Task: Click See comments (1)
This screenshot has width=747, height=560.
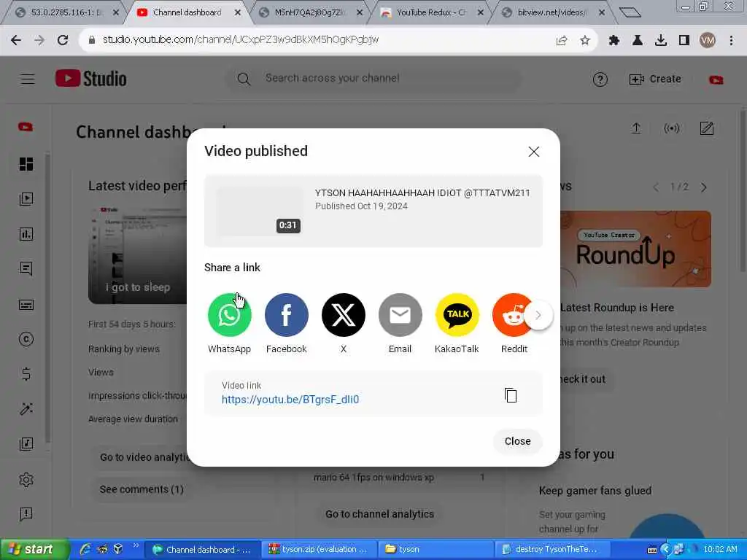Action: [142, 489]
